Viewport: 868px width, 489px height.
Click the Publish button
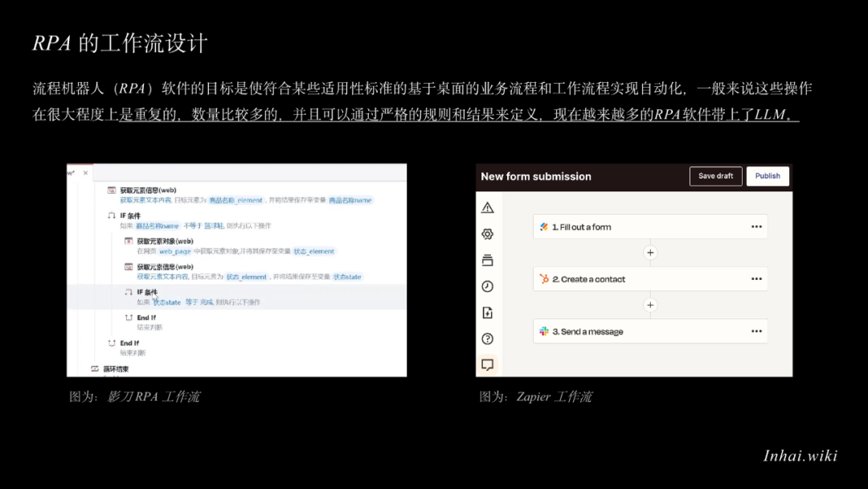[768, 176]
